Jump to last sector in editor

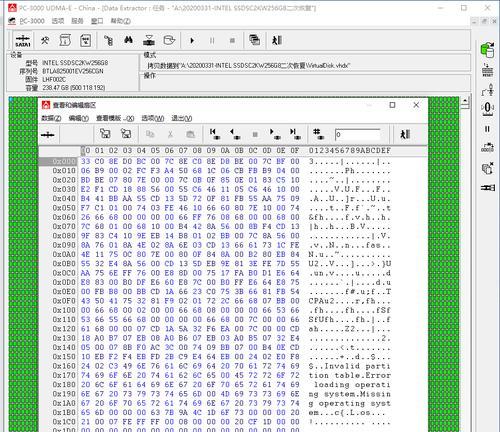pyautogui.click(x=295, y=134)
